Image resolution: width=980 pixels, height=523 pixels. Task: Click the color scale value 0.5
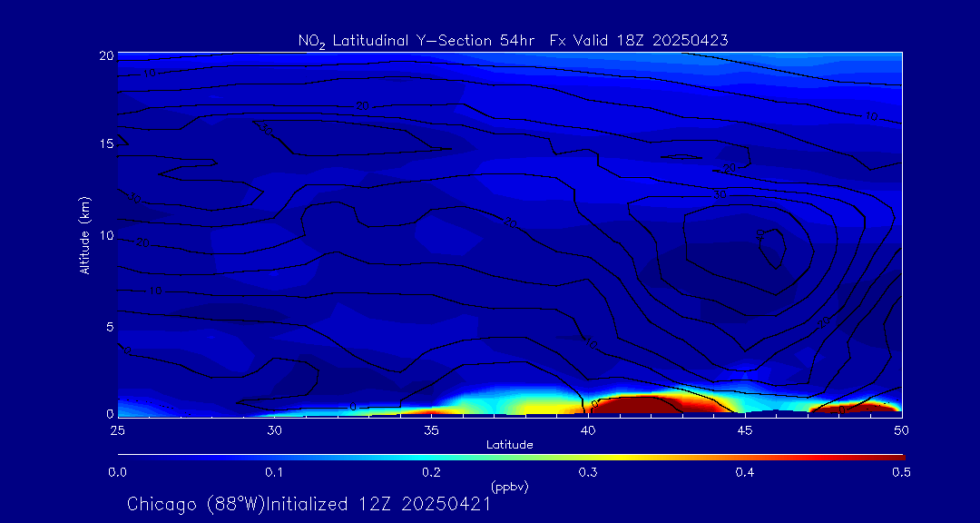click(x=901, y=472)
